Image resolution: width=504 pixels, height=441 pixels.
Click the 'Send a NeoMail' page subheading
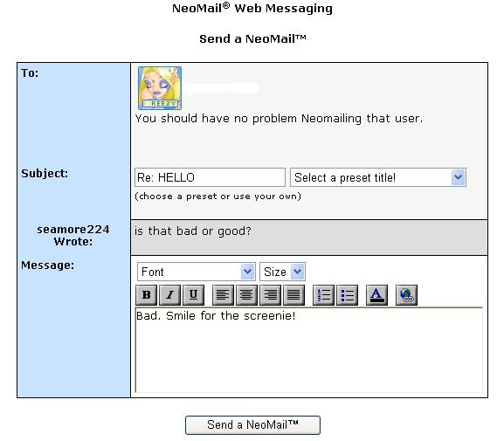pos(252,39)
